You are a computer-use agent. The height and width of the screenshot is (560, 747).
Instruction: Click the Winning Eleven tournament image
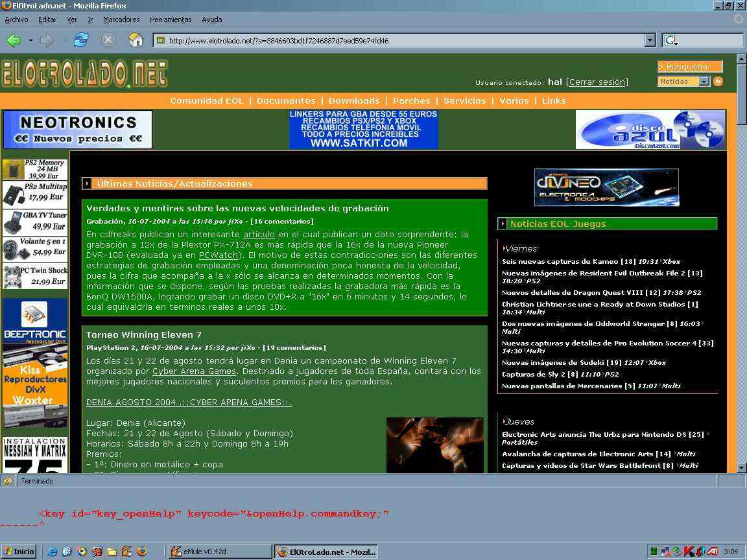(435, 445)
